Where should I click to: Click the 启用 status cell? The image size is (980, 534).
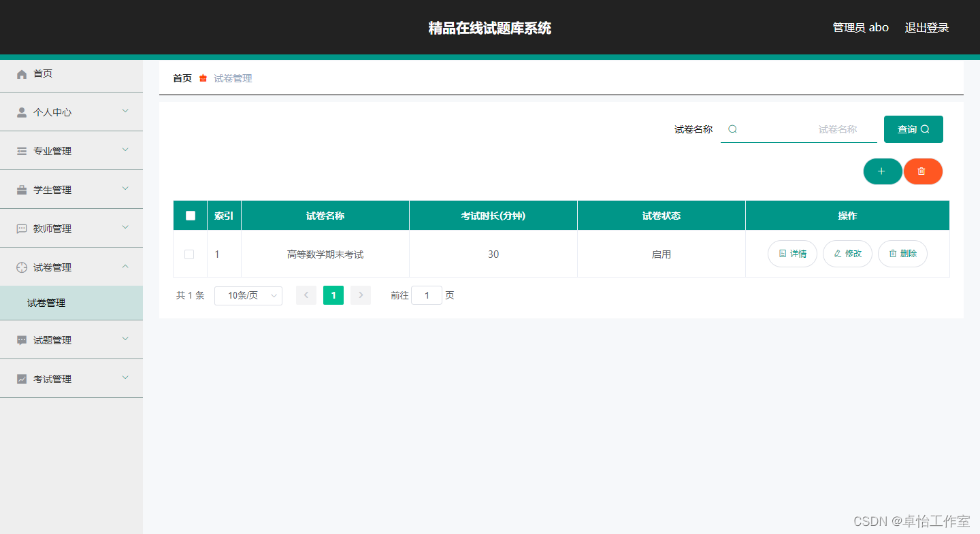tap(661, 254)
